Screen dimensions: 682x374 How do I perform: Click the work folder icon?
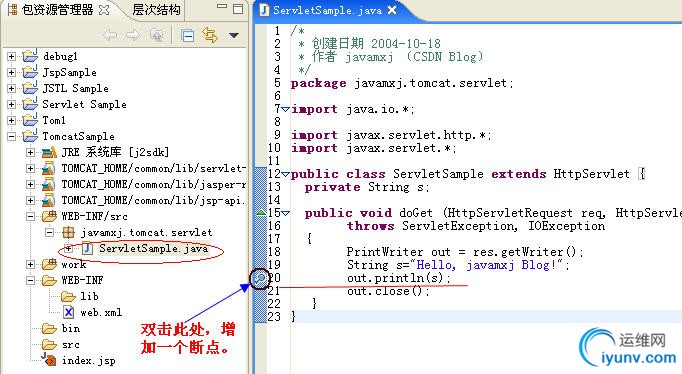pos(49,264)
